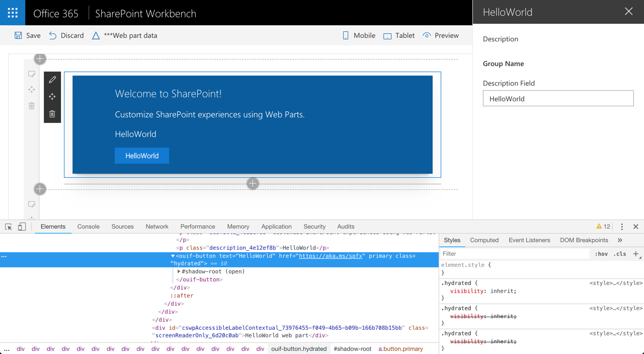Discard the workbench changes
The height and width of the screenshot is (354, 644).
[66, 35]
